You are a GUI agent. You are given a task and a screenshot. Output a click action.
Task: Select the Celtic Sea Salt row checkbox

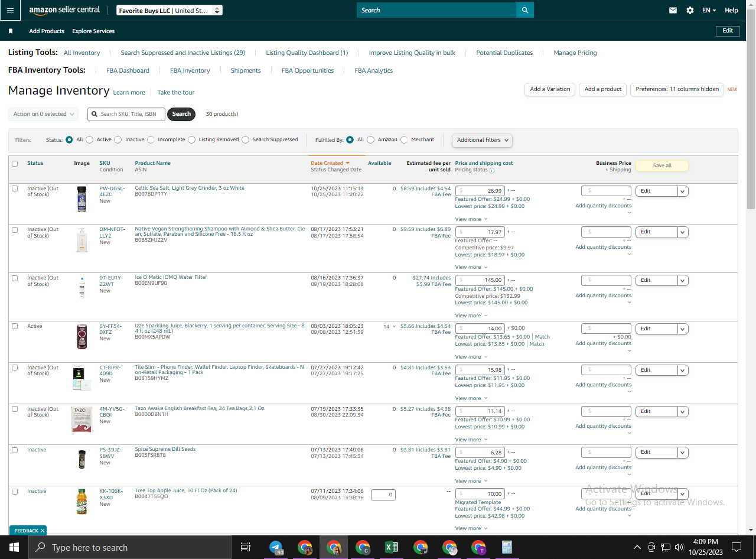tap(15, 188)
